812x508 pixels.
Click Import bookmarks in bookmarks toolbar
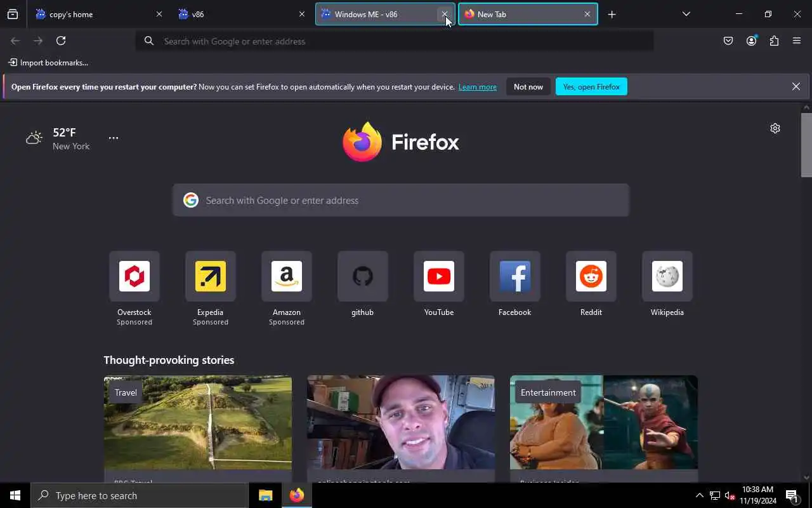48,62
